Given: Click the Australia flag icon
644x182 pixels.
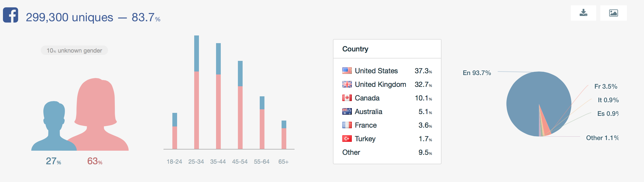Looking at the screenshot, I should 347,111.
